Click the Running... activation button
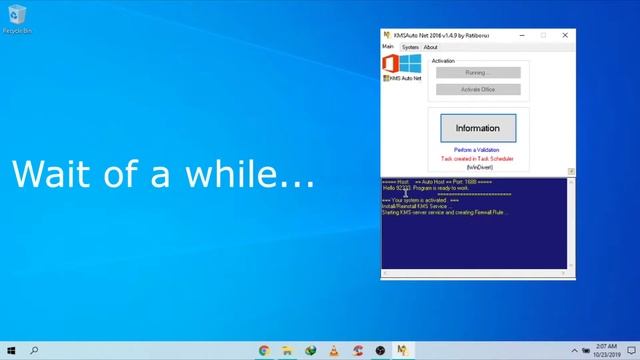The image size is (640, 360). [x=478, y=73]
